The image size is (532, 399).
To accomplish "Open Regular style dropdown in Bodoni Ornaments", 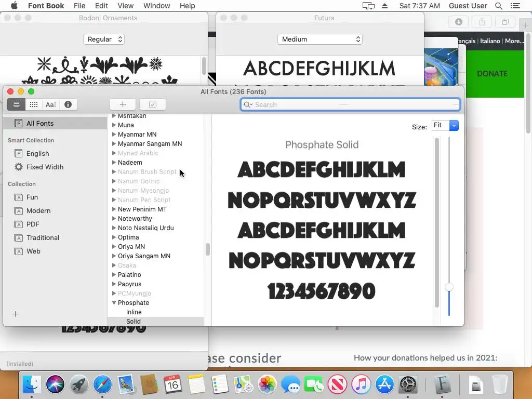I will [104, 39].
